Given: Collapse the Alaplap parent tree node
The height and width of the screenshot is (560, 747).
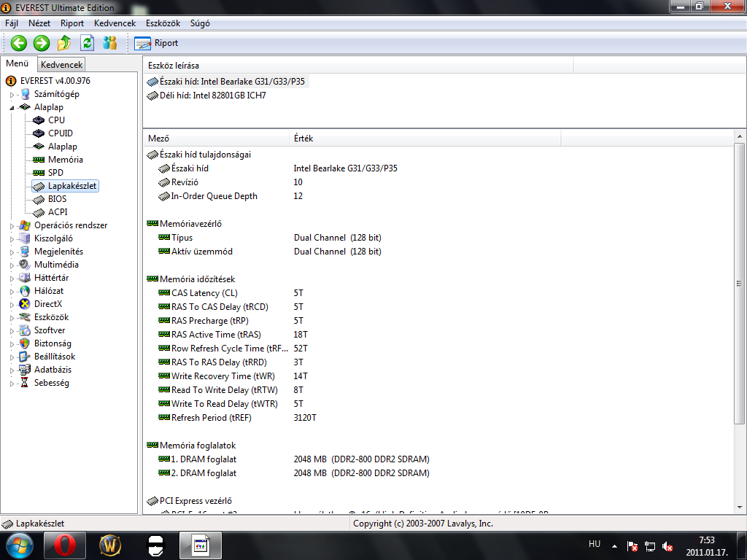Looking at the screenshot, I should click(x=12, y=108).
